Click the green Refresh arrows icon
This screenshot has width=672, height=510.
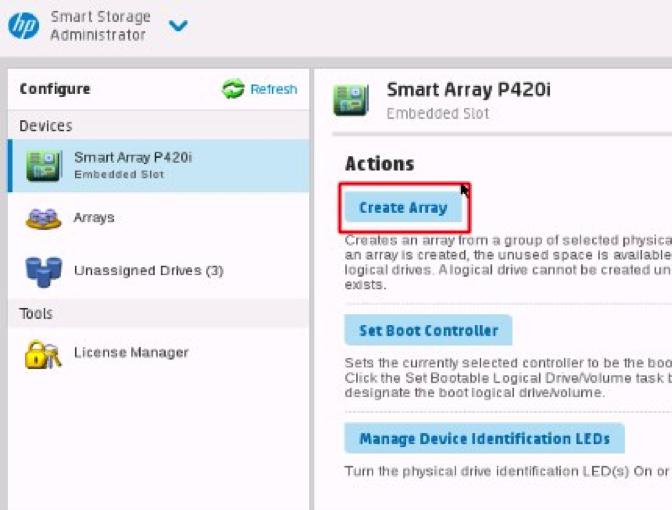233,89
